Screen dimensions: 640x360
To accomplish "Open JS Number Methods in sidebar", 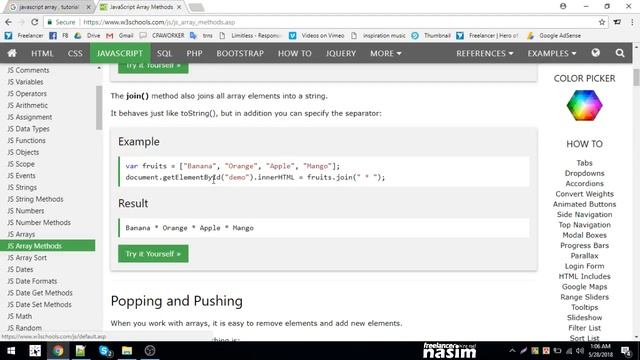I will [39, 222].
